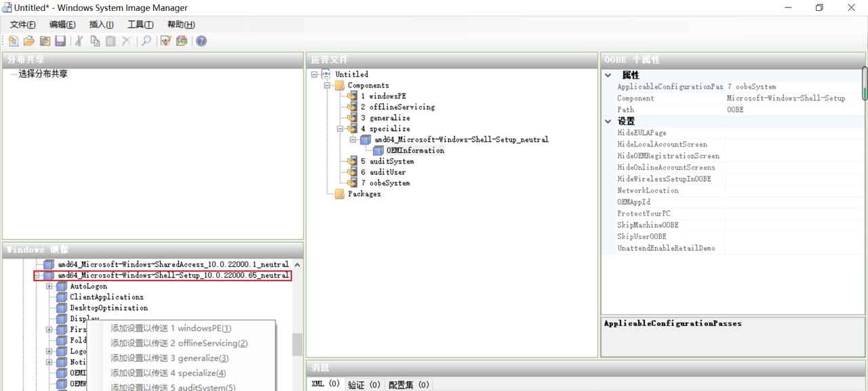Click the create configuration set toolbar icon
868x391 pixels.
click(x=182, y=41)
